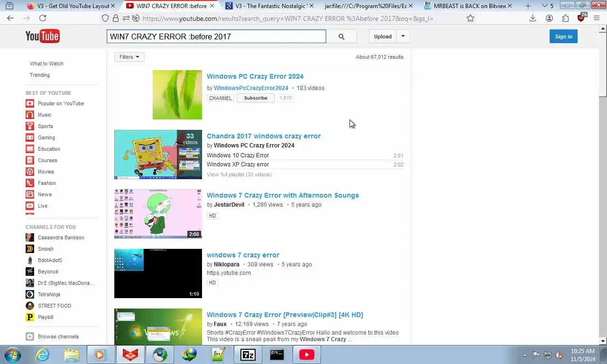Open the JestarDevil uploader link
This screenshot has height=364, width=607.
[x=229, y=205]
